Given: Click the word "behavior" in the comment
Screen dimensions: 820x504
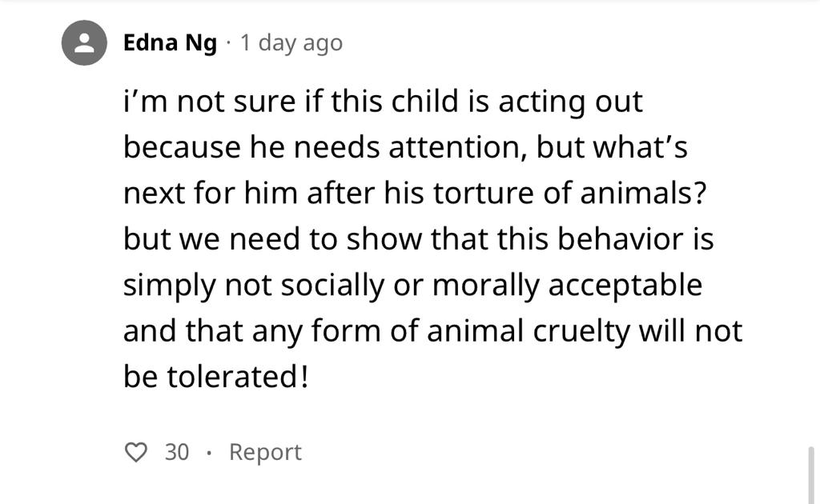Looking at the screenshot, I should click(621, 238).
